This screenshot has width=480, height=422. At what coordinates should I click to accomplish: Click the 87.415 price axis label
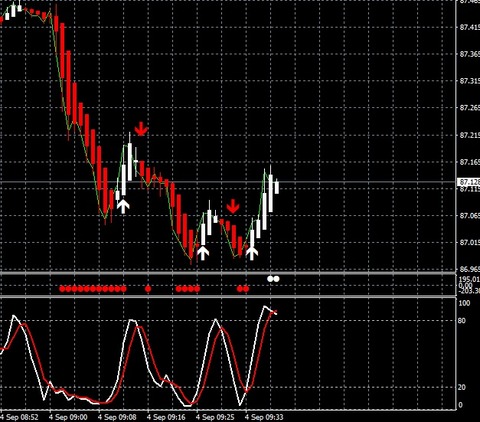(470, 27)
